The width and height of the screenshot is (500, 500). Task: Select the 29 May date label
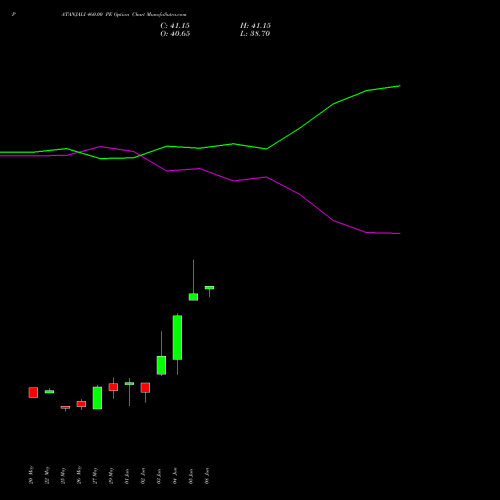point(111,476)
